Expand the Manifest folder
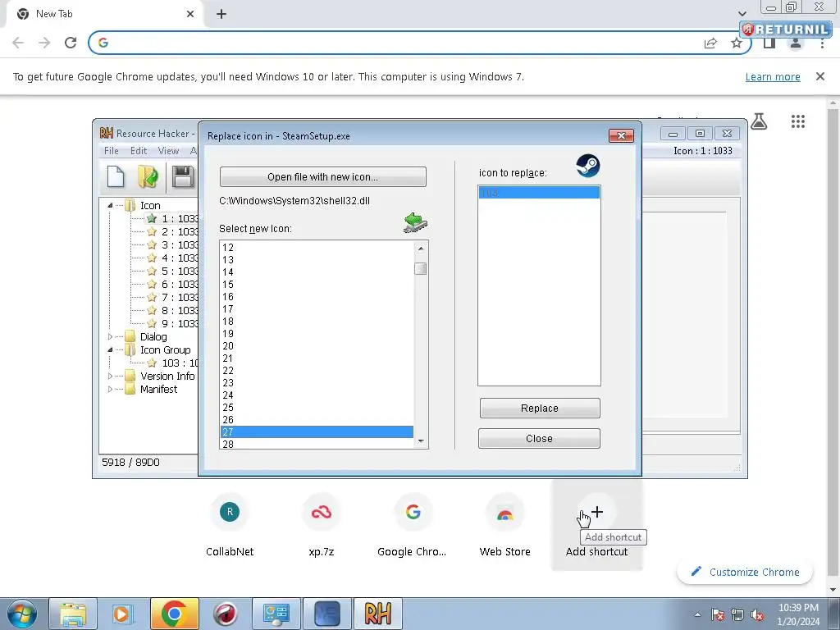 (x=110, y=389)
